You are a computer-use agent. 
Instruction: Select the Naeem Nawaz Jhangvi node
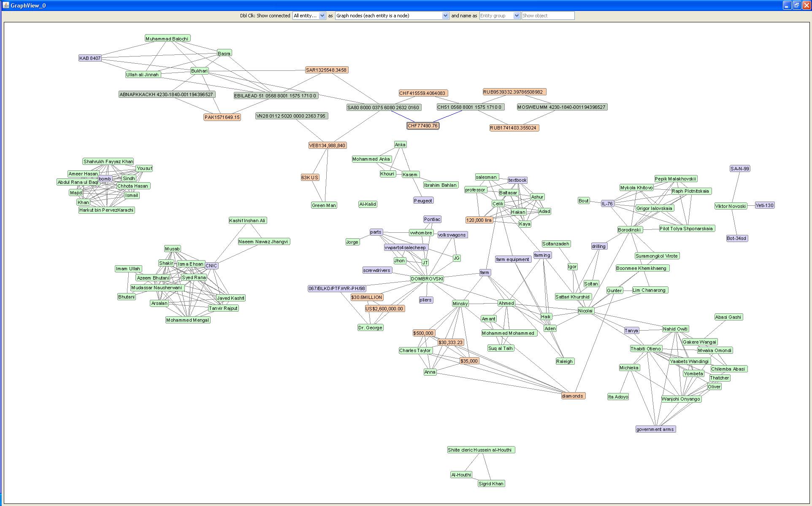(x=264, y=242)
